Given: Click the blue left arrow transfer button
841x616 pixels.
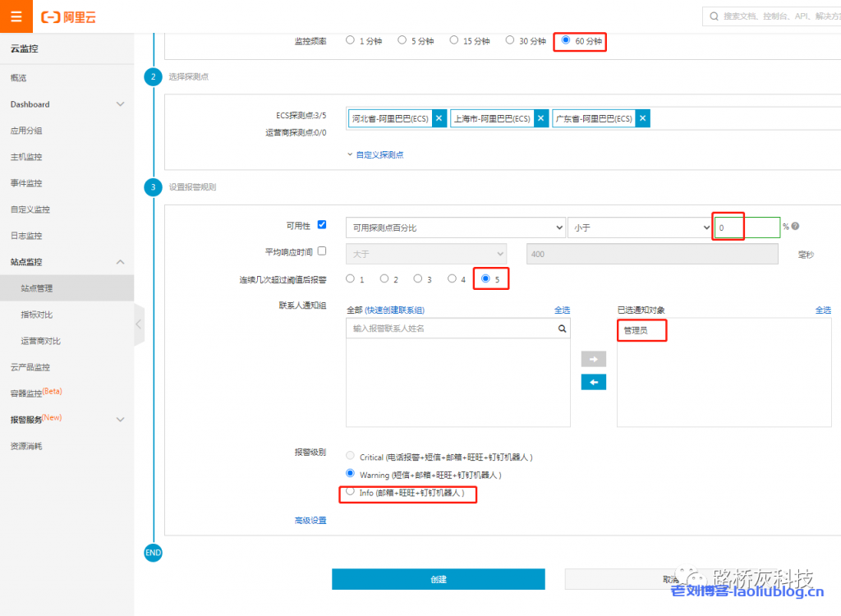Looking at the screenshot, I should (x=593, y=382).
